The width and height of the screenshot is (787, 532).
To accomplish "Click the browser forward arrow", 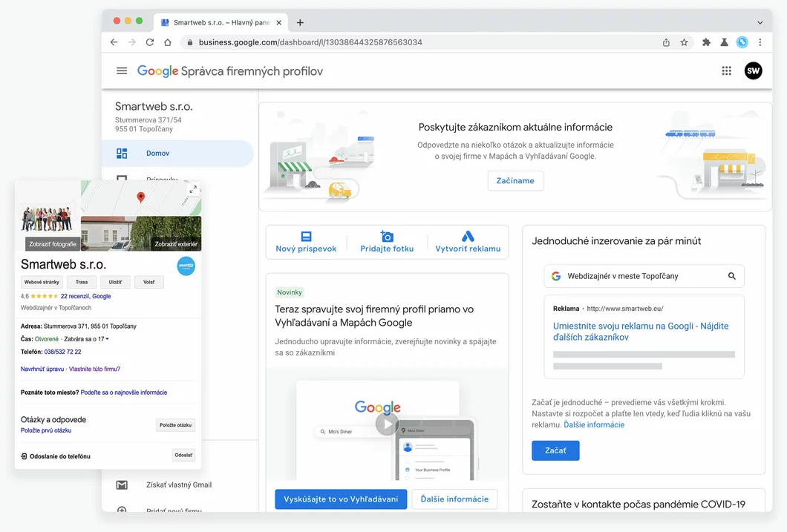I will (132, 42).
